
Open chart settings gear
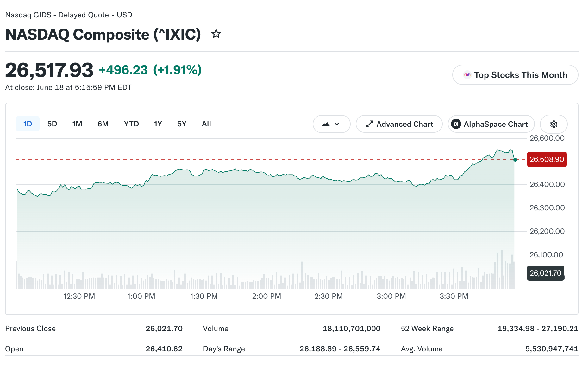pos(554,124)
